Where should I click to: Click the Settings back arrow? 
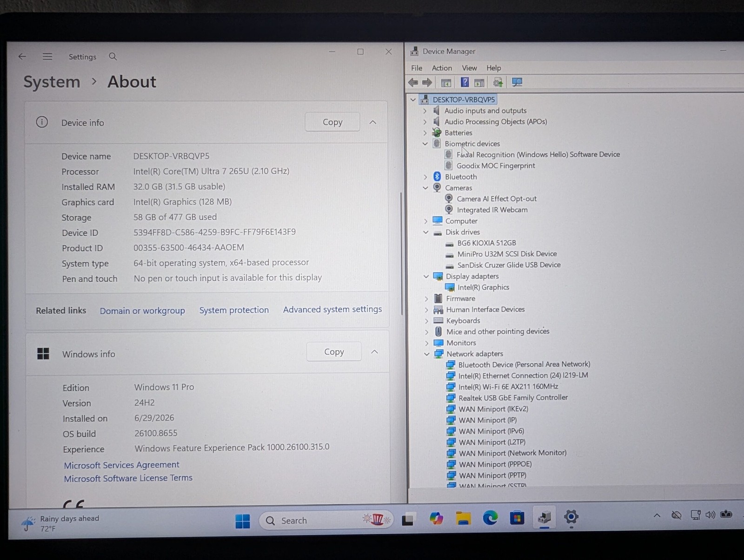click(22, 57)
